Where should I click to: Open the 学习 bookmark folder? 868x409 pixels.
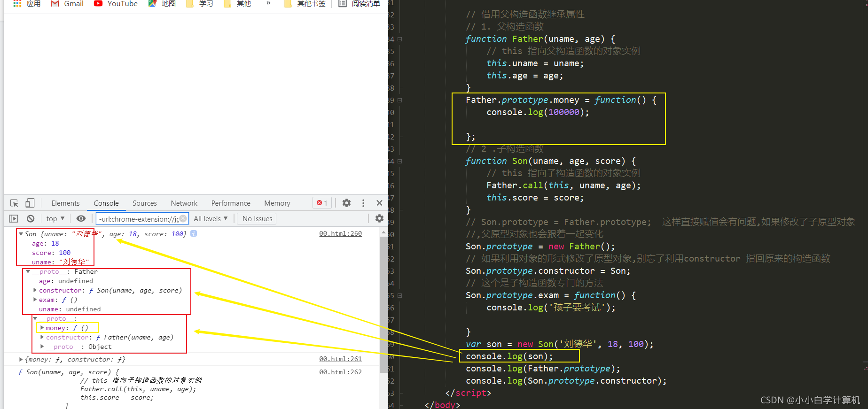(x=200, y=3)
